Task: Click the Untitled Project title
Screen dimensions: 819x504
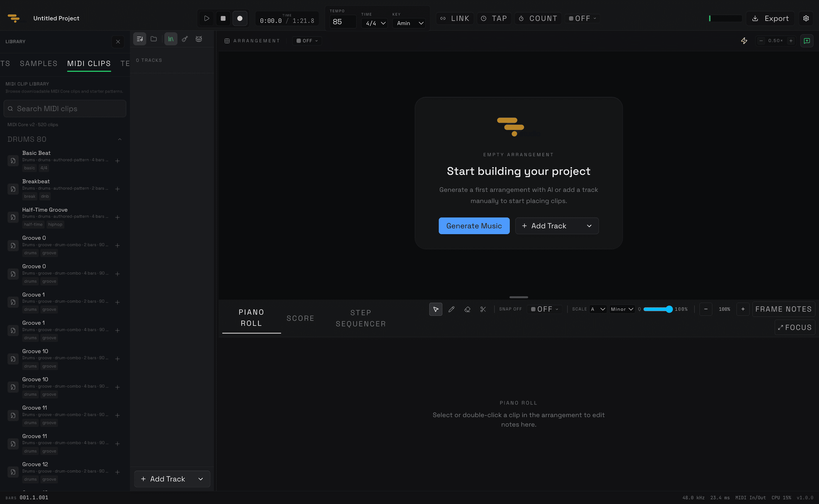Action: (56, 18)
